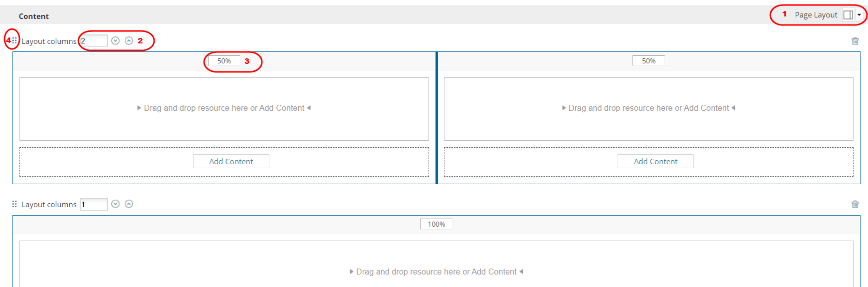The width and height of the screenshot is (868, 287).
Task: Click the left column's 50% width field
Action: click(x=224, y=61)
